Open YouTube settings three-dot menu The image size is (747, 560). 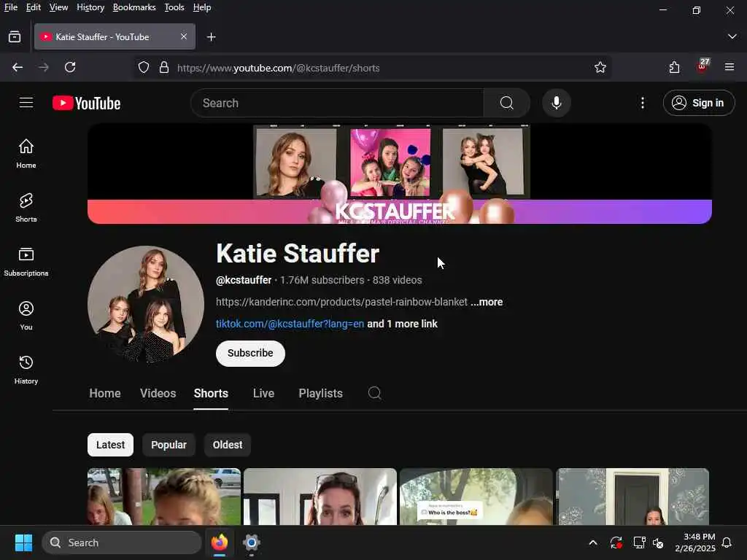pyautogui.click(x=643, y=103)
